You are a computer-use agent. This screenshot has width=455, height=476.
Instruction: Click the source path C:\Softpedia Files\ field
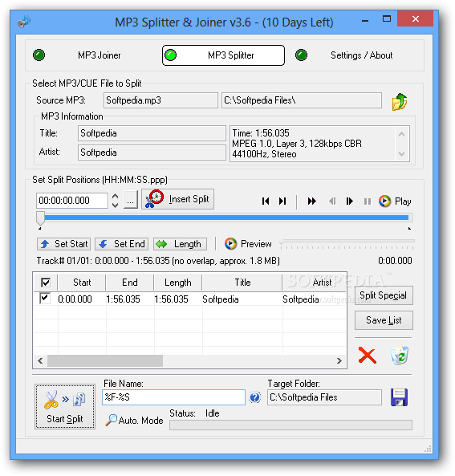pos(302,100)
